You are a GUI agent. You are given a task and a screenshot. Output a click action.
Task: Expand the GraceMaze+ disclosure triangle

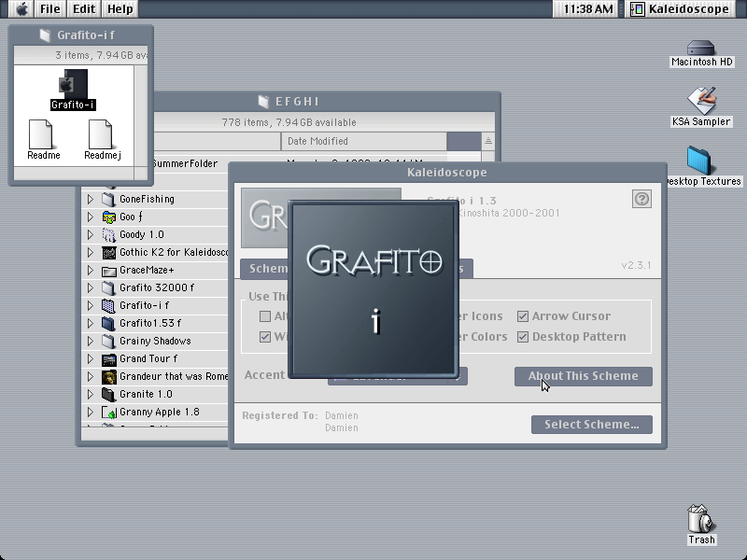coord(90,271)
